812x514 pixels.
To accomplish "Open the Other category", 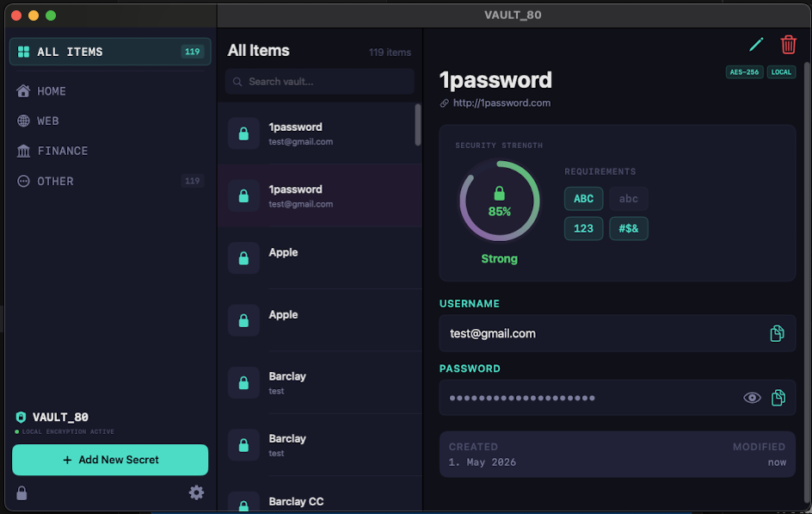I will click(x=110, y=182).
